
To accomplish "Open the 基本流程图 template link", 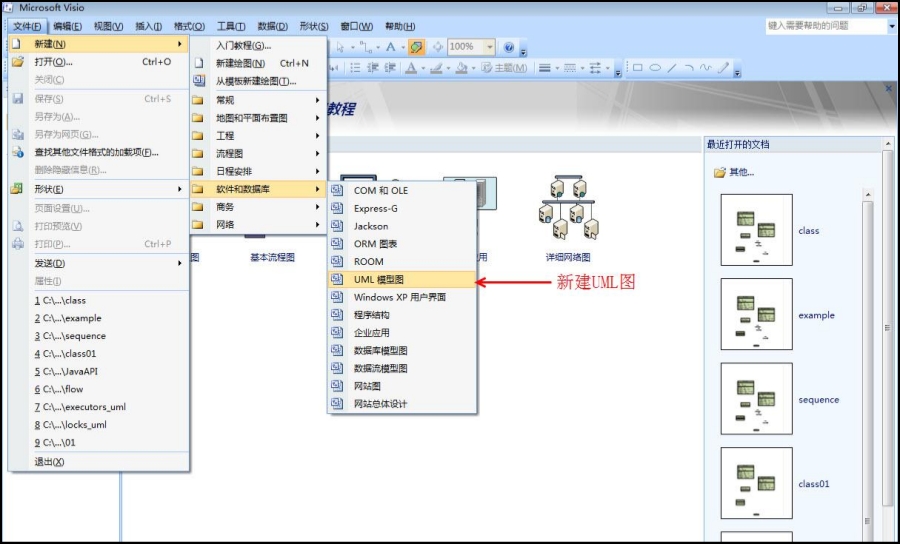I will [272, 258].
